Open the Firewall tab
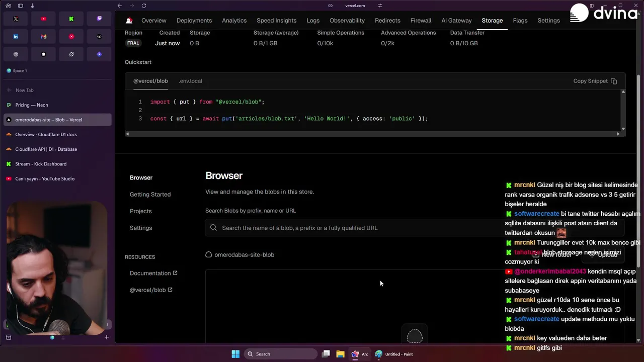Viewport: 644px width, 362px height. click(x=421, y=21)
